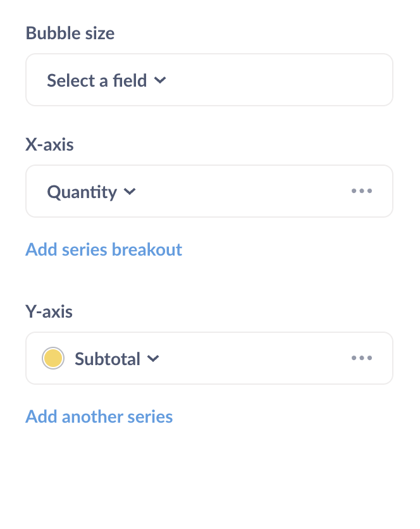Click the X-axis section heading
Viewport: 420px width, 529px height.
tap(49, 144)
